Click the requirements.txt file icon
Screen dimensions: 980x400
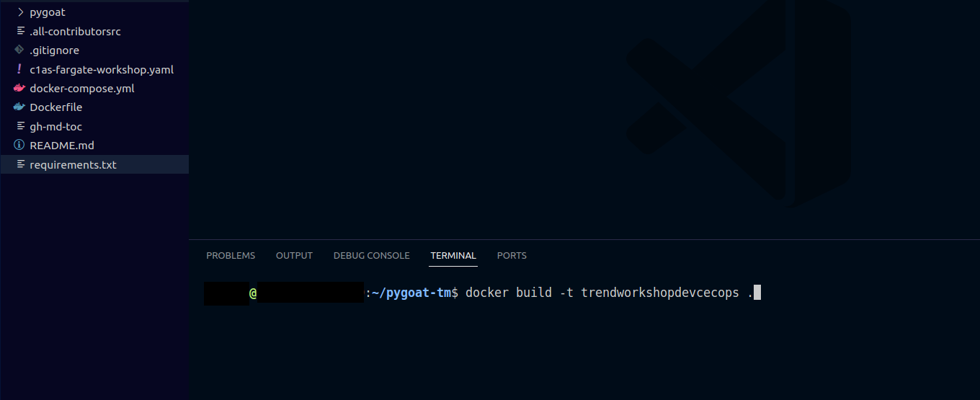tap(20, 164)
